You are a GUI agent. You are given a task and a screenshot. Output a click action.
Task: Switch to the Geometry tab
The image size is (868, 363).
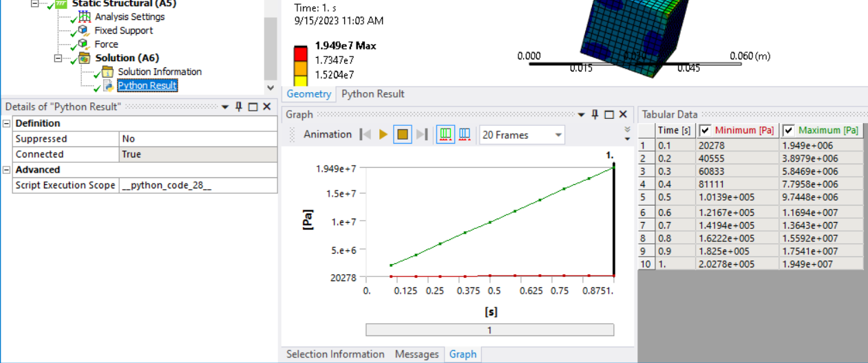309,94
